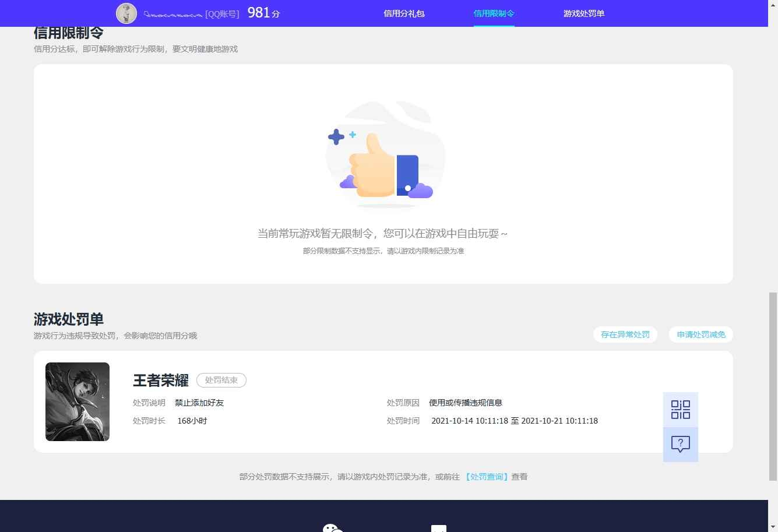
Task: Switch to 信用限制令 tab
Action: [x=494, y=13]
